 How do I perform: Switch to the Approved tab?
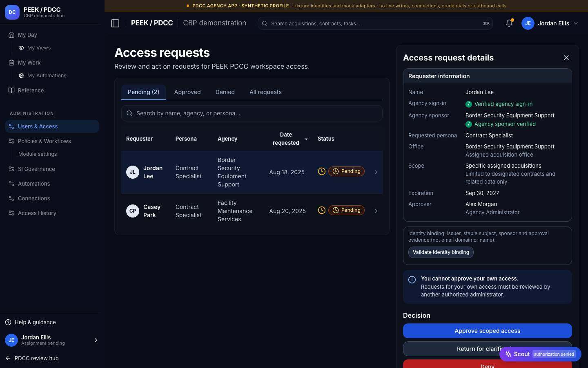coord(187,92)
